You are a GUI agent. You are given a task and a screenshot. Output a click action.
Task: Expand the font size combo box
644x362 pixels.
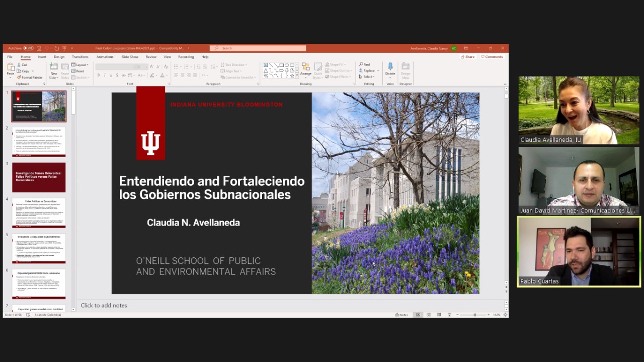click(145, 66)
